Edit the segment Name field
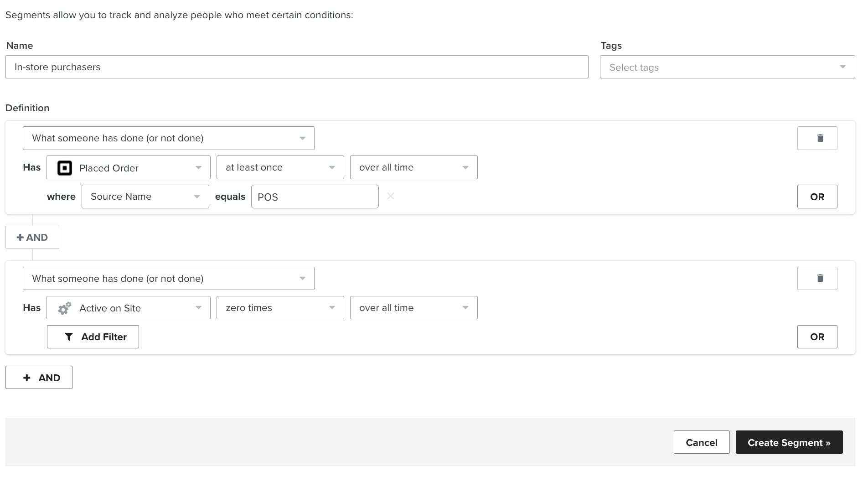Image resolution: width=868 pixels, height=487 pixels. click(x=297, y=67)
